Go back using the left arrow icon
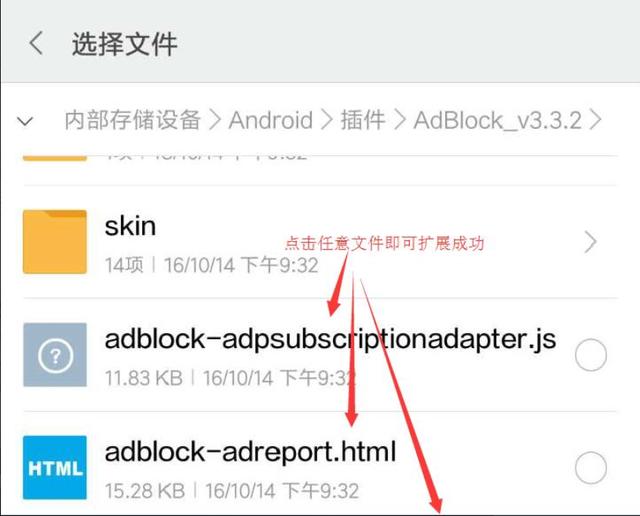This screenshot has width=640, height=516. [x=36, y=43]
